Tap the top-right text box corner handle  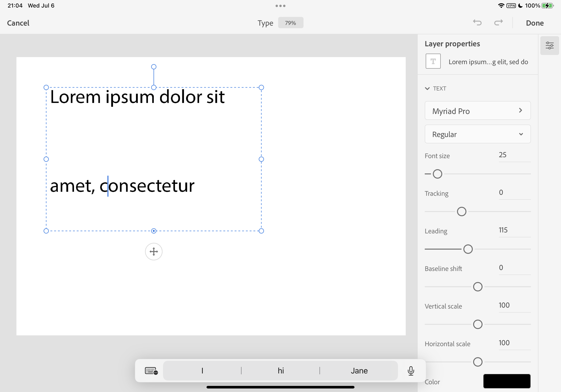click(x=261, y=87)
